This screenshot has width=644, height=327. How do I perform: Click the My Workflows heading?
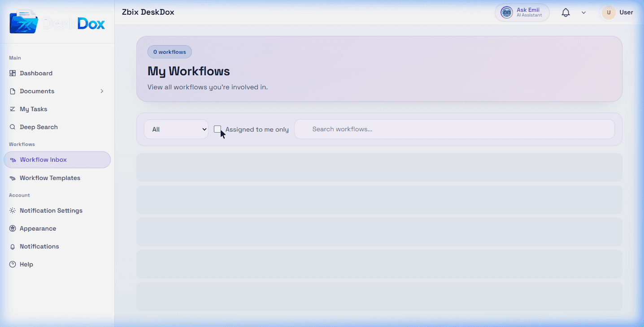[189, 71]
